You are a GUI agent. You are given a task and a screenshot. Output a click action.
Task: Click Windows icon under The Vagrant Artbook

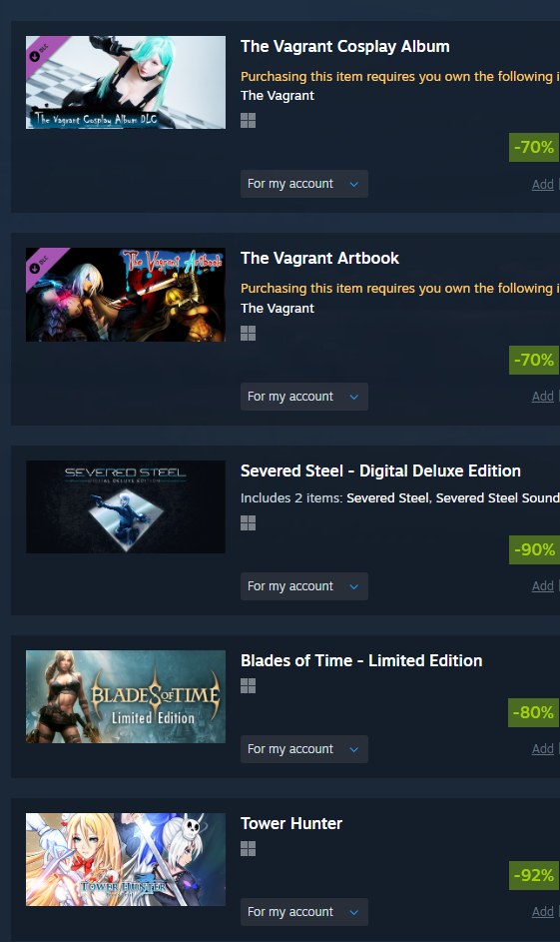click(x=248, y=334)
